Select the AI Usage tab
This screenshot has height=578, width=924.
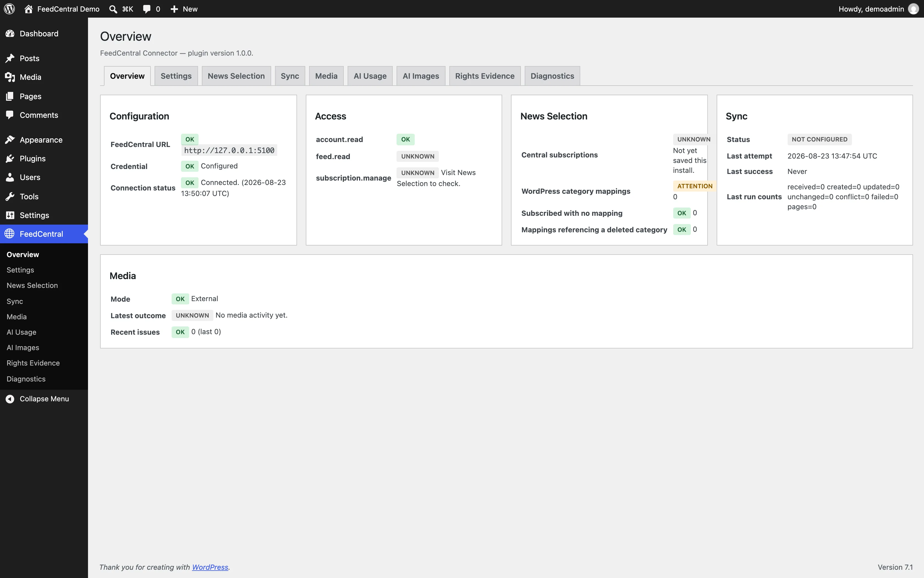tap(370, 76)
